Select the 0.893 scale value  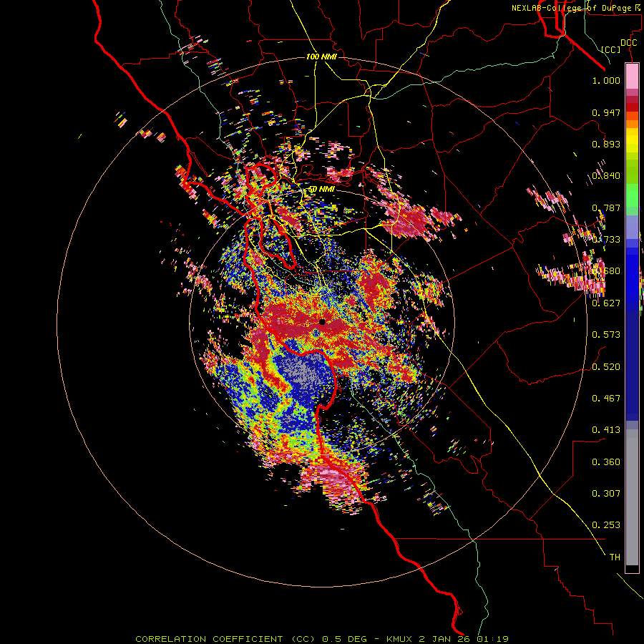[606, 144]
